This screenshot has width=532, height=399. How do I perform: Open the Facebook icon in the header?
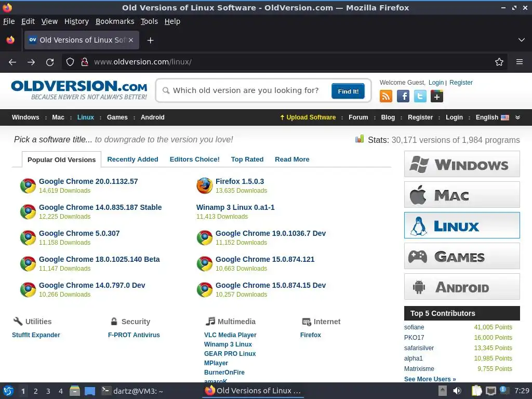coord(403,96)
